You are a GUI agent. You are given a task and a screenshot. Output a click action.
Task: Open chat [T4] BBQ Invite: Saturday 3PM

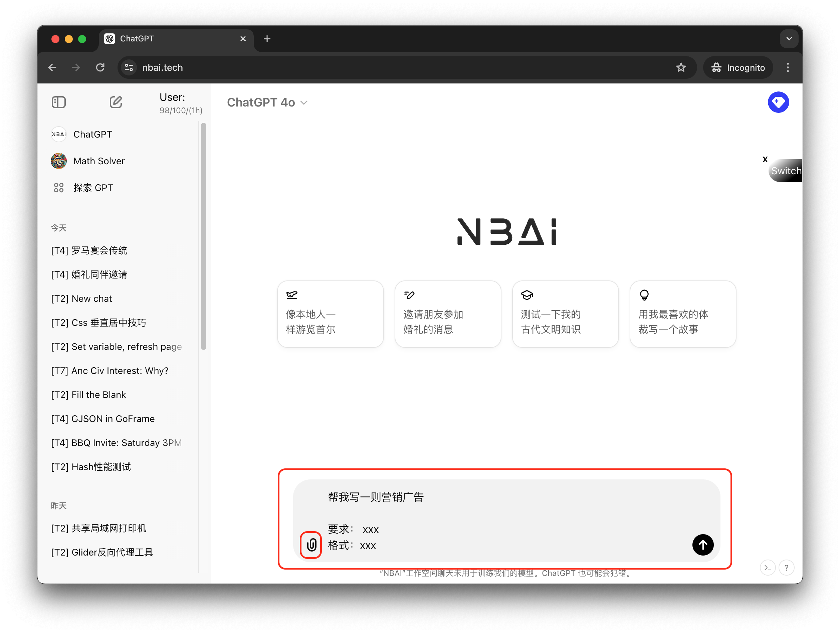(116, 443)
